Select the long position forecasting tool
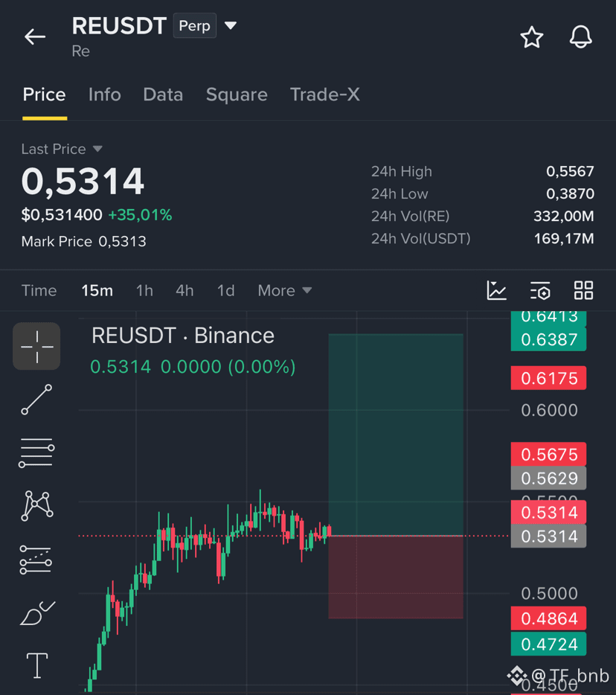The width and height of the screenshot is (616, 695). tap(36, 560)
